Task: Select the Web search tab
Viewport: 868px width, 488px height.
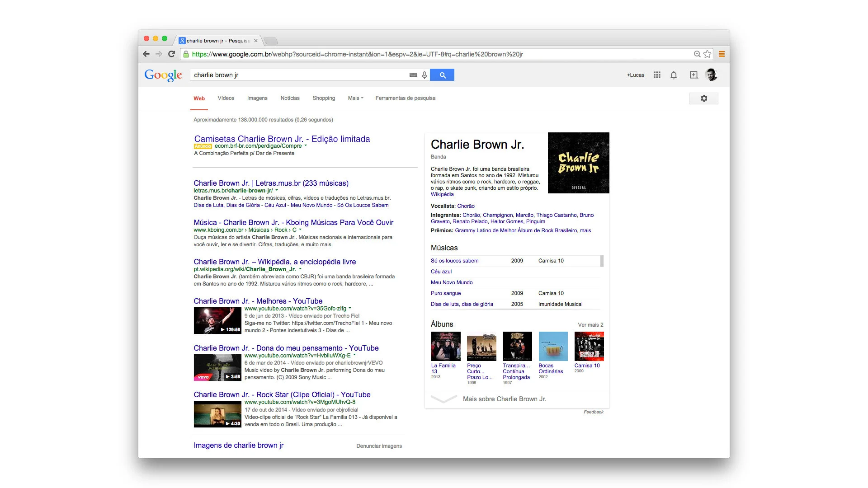Action: coord(199,99)
